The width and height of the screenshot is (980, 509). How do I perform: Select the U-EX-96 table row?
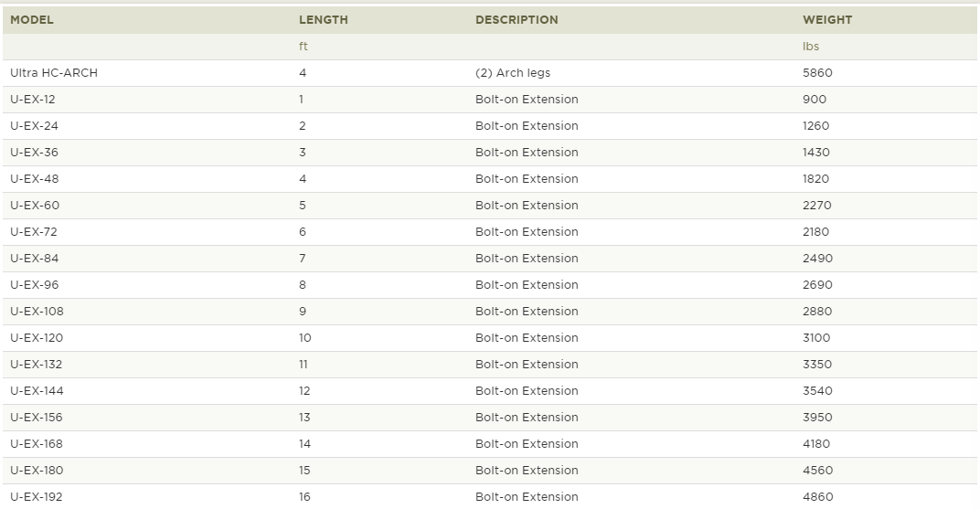[490, 285]
